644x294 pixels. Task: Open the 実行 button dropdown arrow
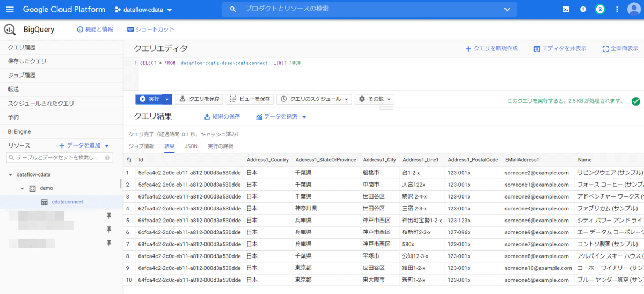167,99
